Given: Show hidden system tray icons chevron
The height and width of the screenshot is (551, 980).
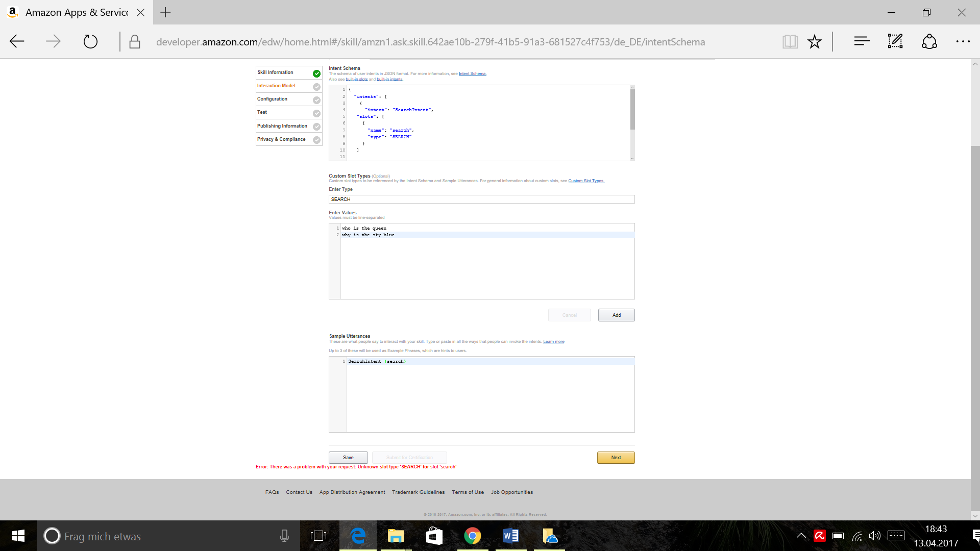Looking at the screenshot, I should (801, 536).
